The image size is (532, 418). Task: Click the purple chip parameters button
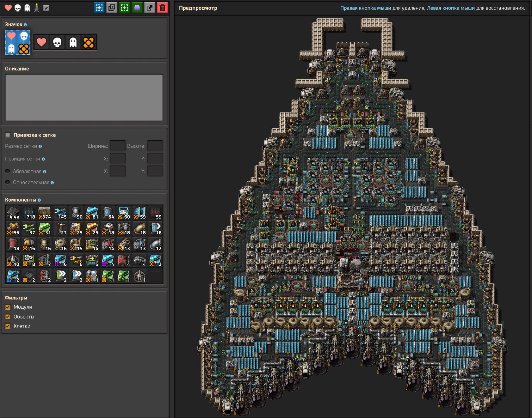(x=137, y=8)
